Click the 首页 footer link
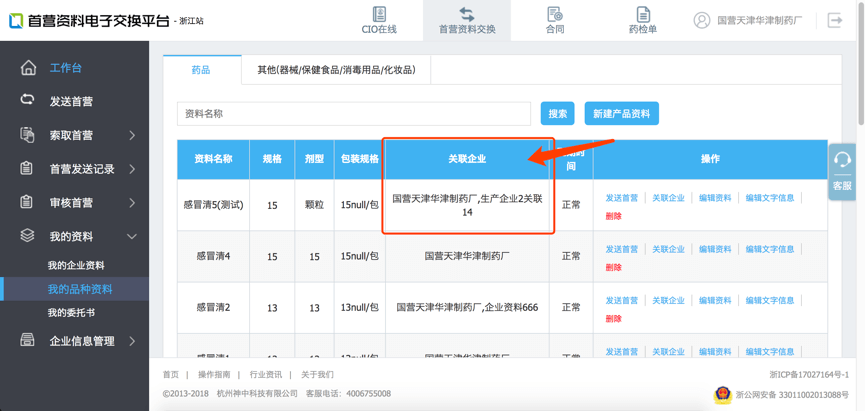Image resolution: width=865 pixels, height=411 pixels. click(170, 375)
